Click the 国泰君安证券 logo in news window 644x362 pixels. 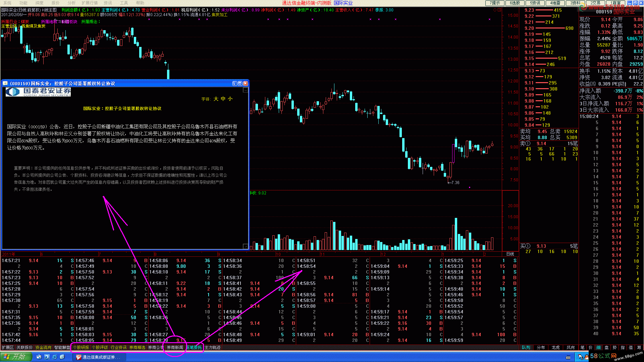38,92
